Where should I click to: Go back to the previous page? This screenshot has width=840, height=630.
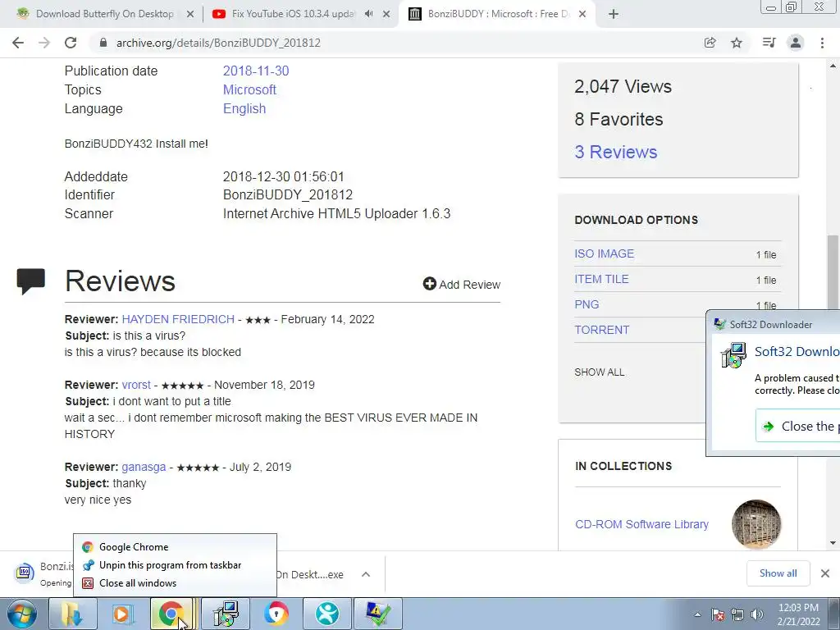(x=18, y=43)
